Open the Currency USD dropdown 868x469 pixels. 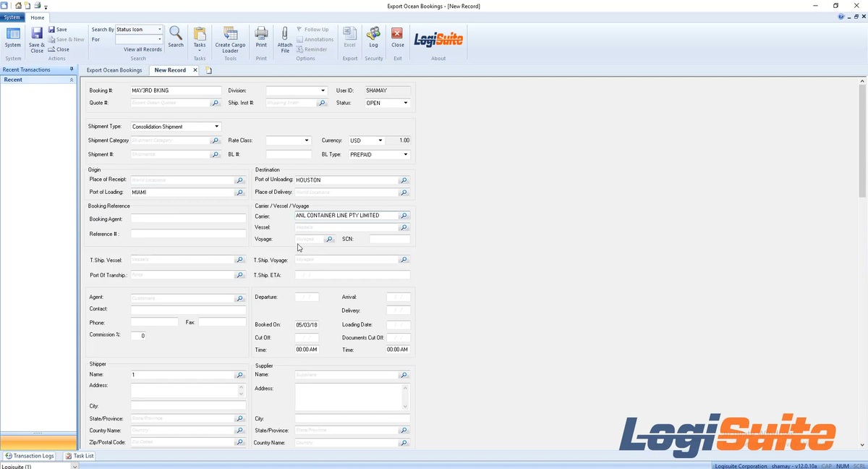[x=380, y=140]
